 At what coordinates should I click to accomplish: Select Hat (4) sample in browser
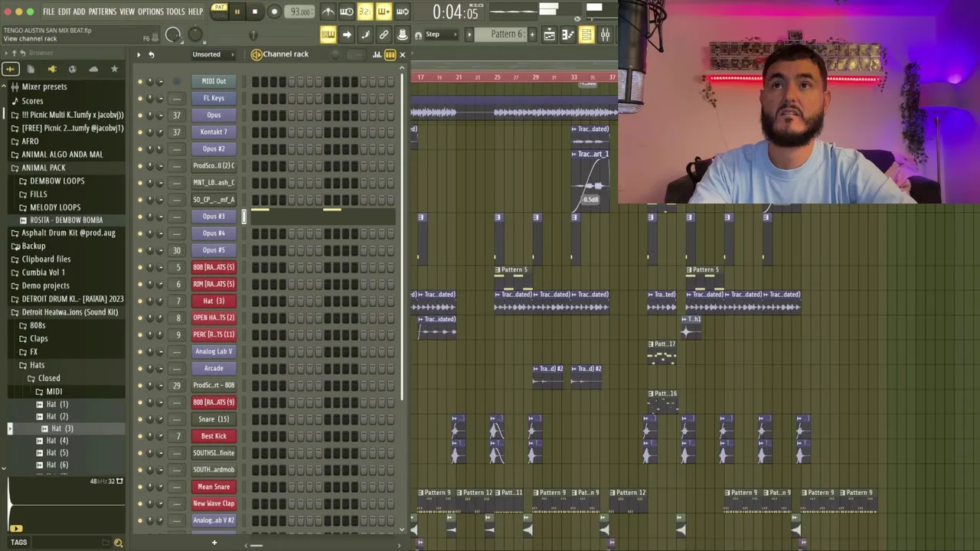[x=57, y=441]
